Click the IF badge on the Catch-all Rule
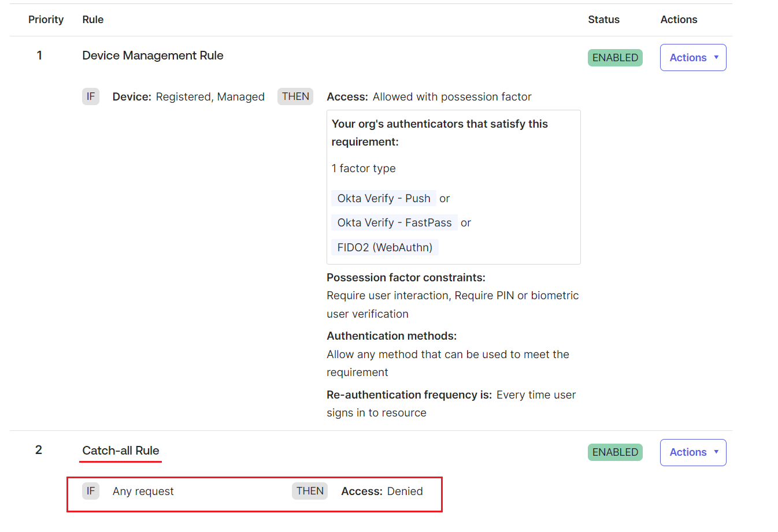Image resolution: width=778 pixels, height=532 pixels. click(91, 491)
